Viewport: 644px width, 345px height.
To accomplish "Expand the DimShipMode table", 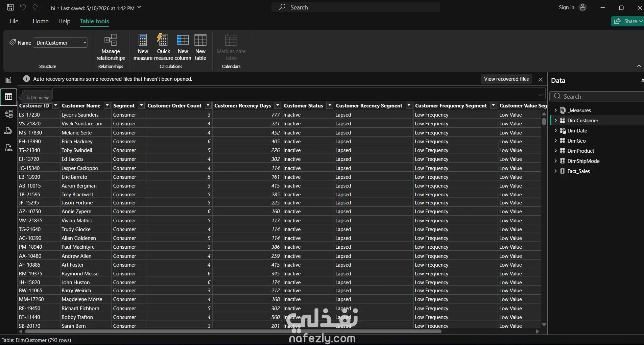I will coord(555,161).
